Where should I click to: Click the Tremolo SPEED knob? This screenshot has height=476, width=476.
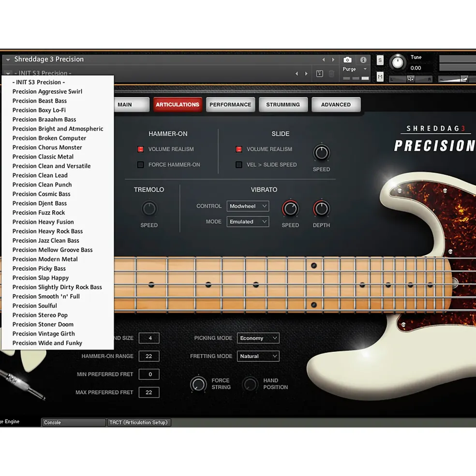click(149, 209)
